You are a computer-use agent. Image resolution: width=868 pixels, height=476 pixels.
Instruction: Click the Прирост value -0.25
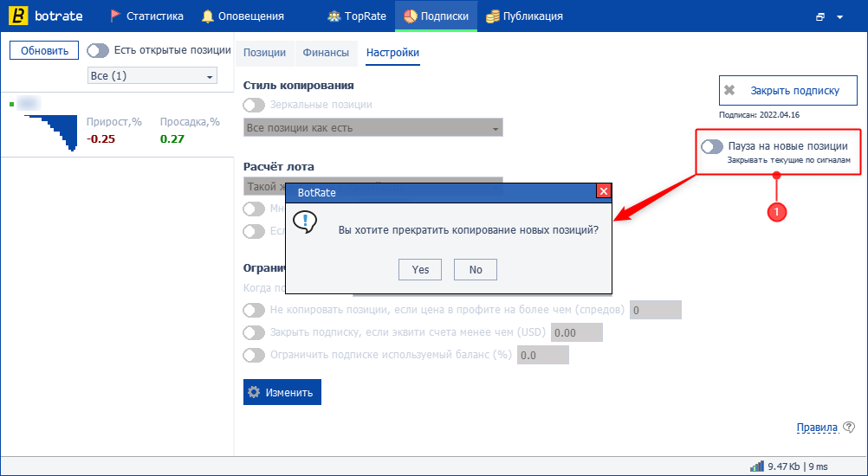(100, 138)
